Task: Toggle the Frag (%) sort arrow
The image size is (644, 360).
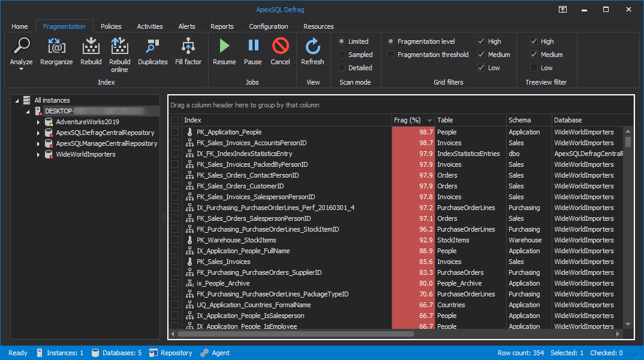Action: coord(429,121)
